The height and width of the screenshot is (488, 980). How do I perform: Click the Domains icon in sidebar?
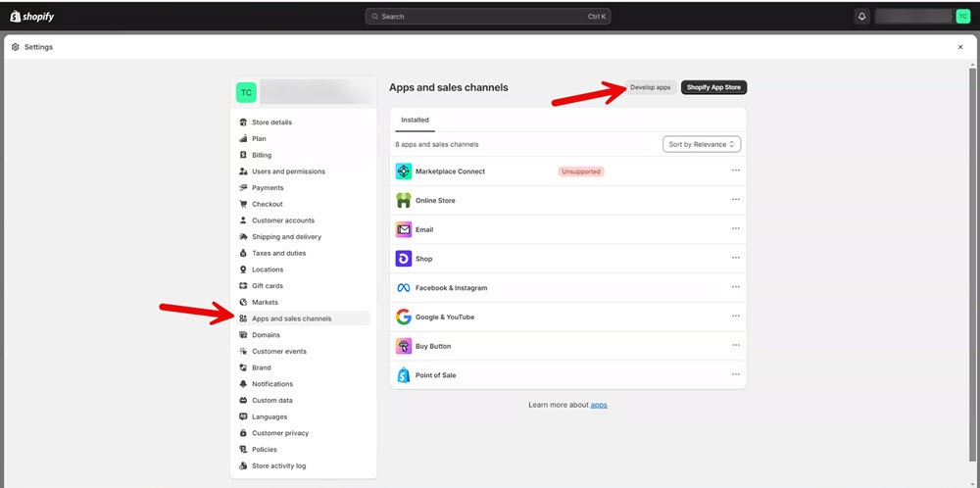click(x=244, y=335)
